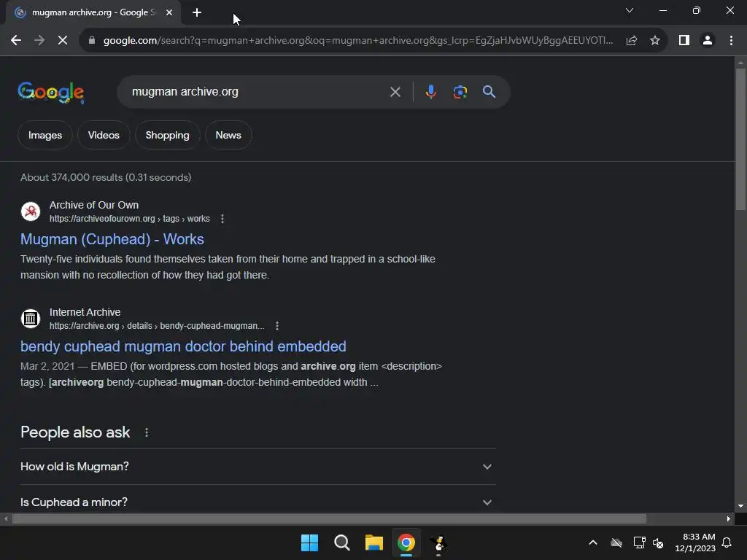Click the scroll down arrow
This screenshot has width=747, height=560.
(740, 506)
